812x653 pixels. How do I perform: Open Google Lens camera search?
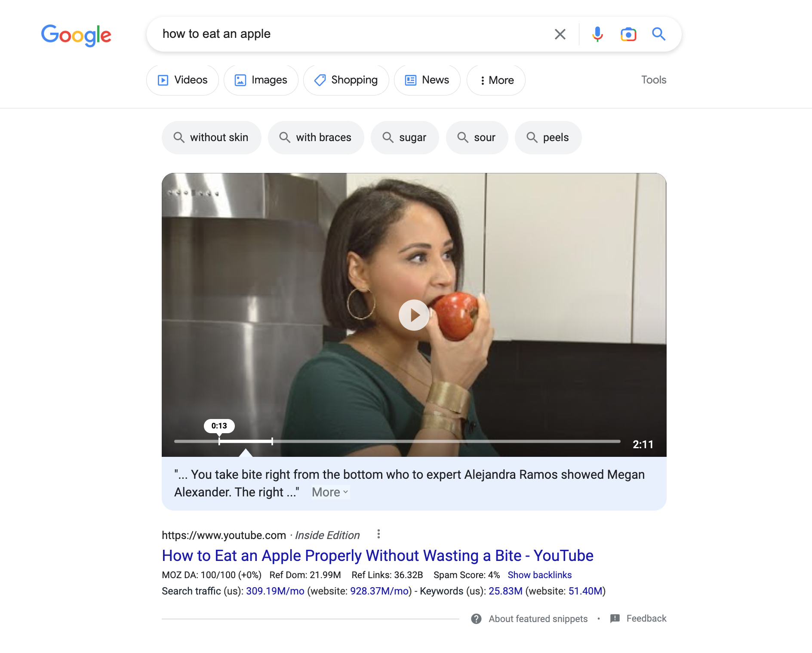pyautogui.click(x=628, y=34)
